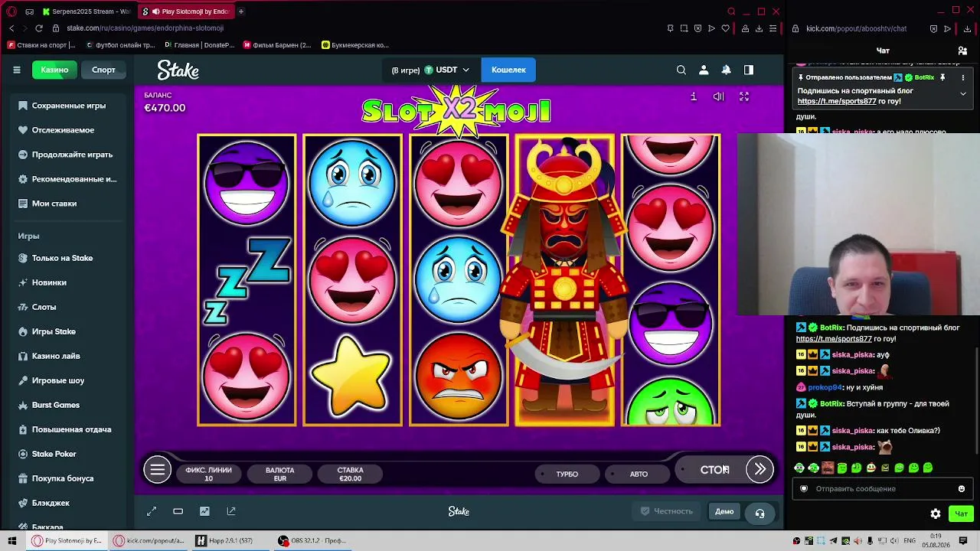Switch to the Casino tab
Image resolution: width=980 pixels, height=551 pixels.
[54, 70]
